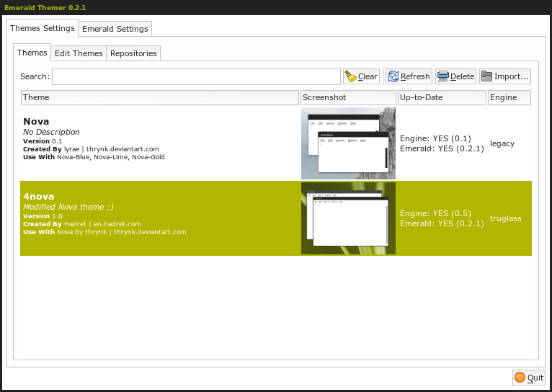Click 'Created By lyrae | thrynk.deviantart.com'
The image size is (552, 392).
[x=91, y=149]
